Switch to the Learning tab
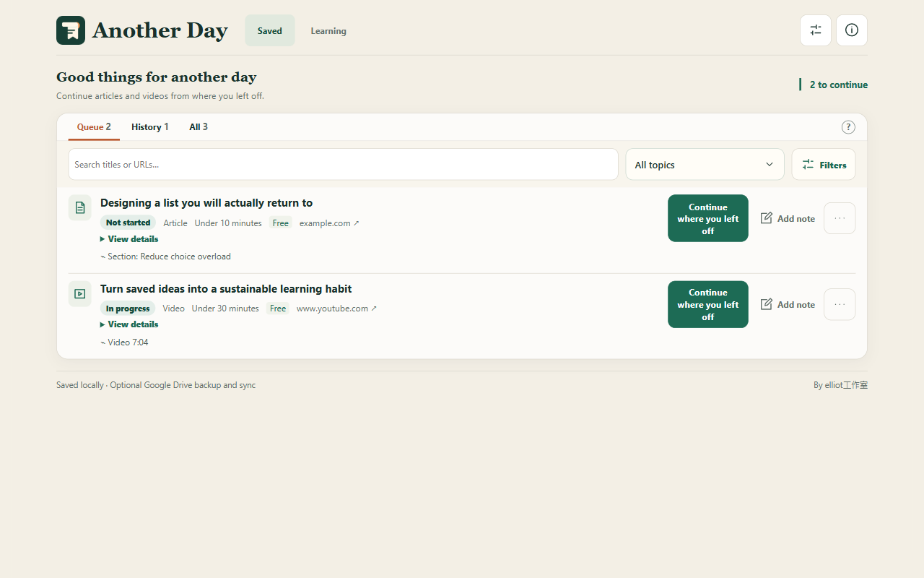Image resolution: width=924 pixels, height=578 pixels. [x=328, y=30]
